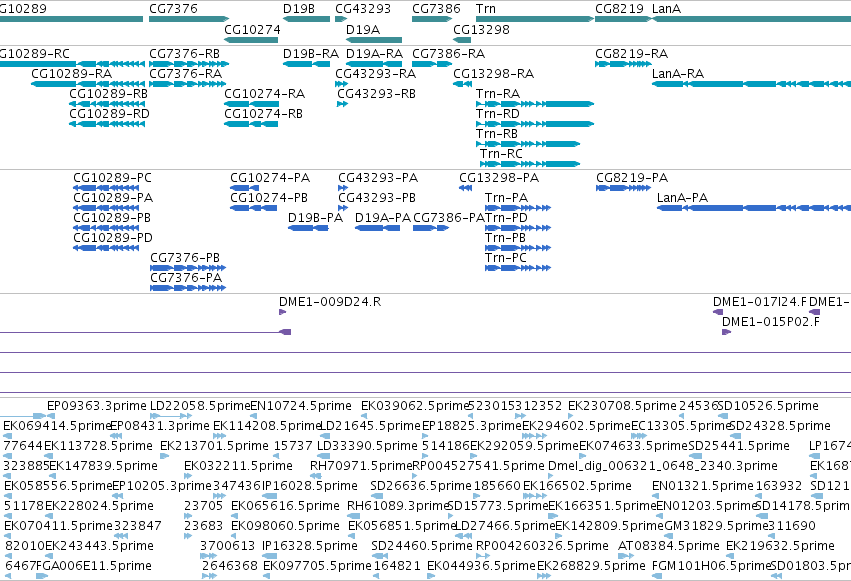Image resolution: width=851 pixels, height=581 pixels.
Task: Click BAC end DME1-017I24.F
Action: click(x=760, y=302)
